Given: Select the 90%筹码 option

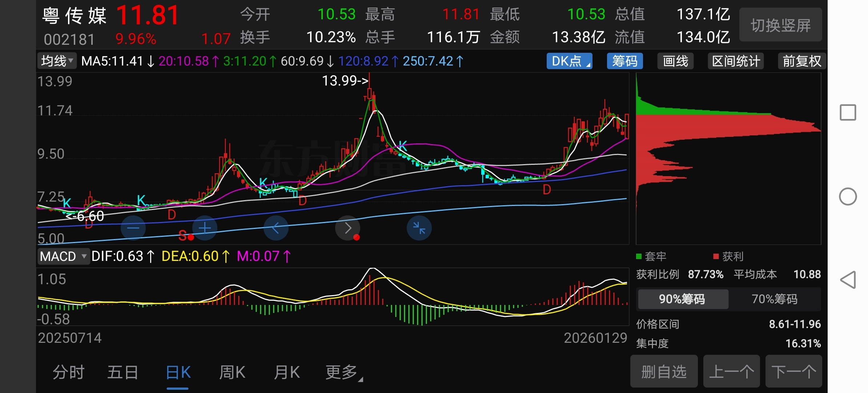Looking at the screenshot, I should (x=682, y=299).
